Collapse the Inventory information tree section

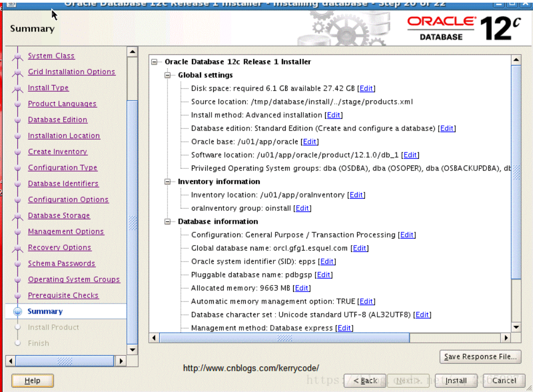[167, 182]
